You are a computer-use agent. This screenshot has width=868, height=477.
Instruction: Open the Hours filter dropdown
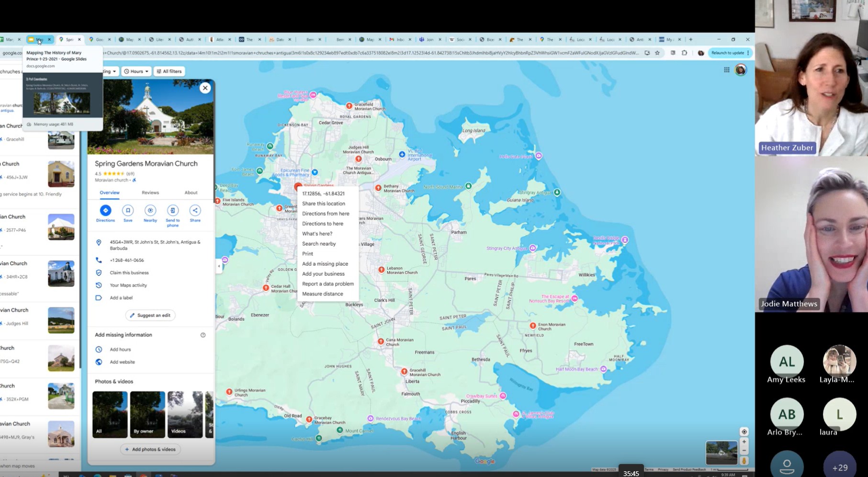point(136,71)
